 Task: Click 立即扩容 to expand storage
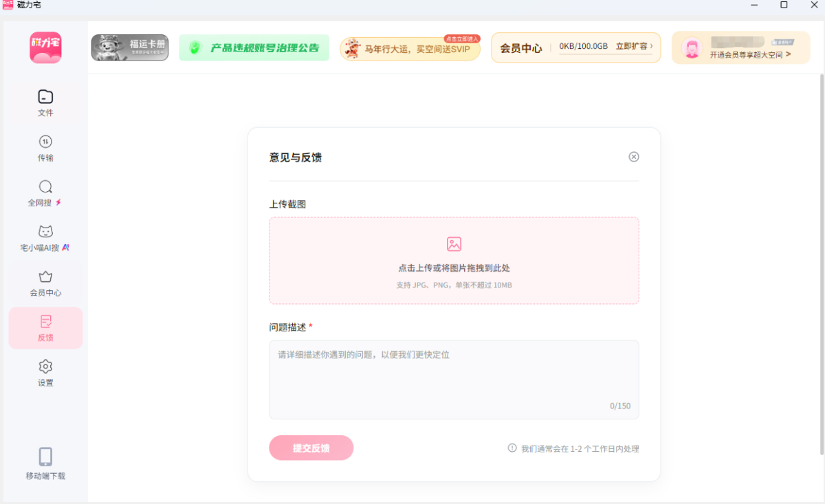click(x=634, y=47)
